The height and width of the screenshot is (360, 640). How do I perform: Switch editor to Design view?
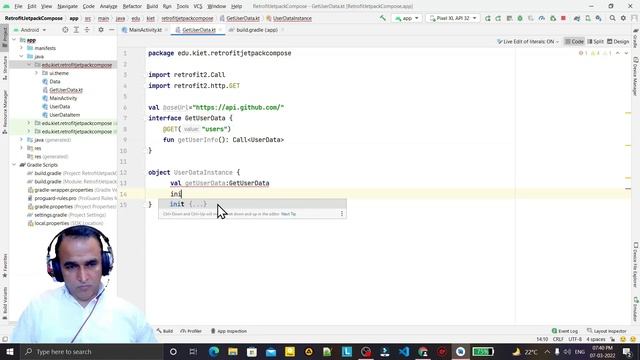point(618,42)
